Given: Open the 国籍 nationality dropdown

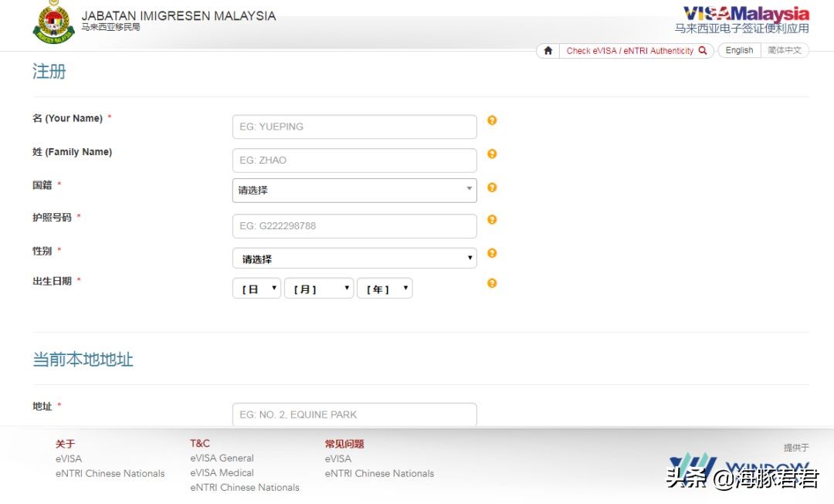Looking at the screenshot, I should coord(354,189).
